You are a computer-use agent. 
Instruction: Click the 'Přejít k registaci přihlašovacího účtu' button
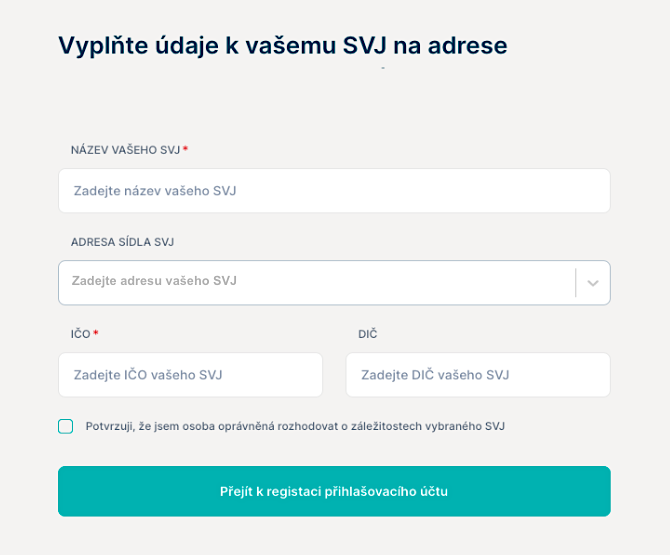pyautogui.click(x=334, y=491)
